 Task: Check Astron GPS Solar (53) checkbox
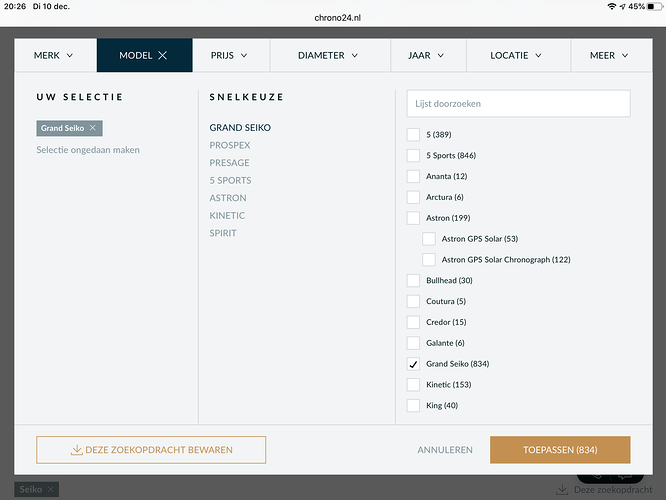pyautogui.click(x=429, y=239)
